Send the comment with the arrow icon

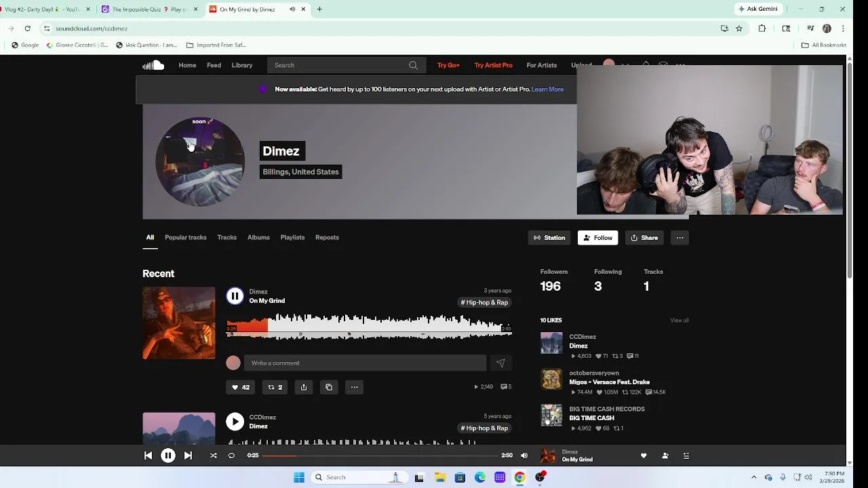point(500,363)
